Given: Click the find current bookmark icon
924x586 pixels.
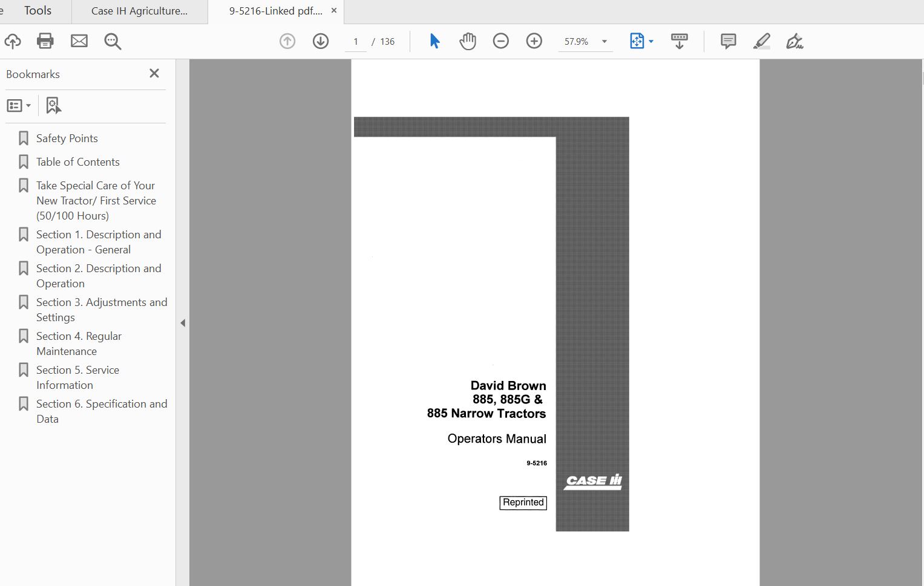Looking at the screenshot, I should (x=54, y=106).
